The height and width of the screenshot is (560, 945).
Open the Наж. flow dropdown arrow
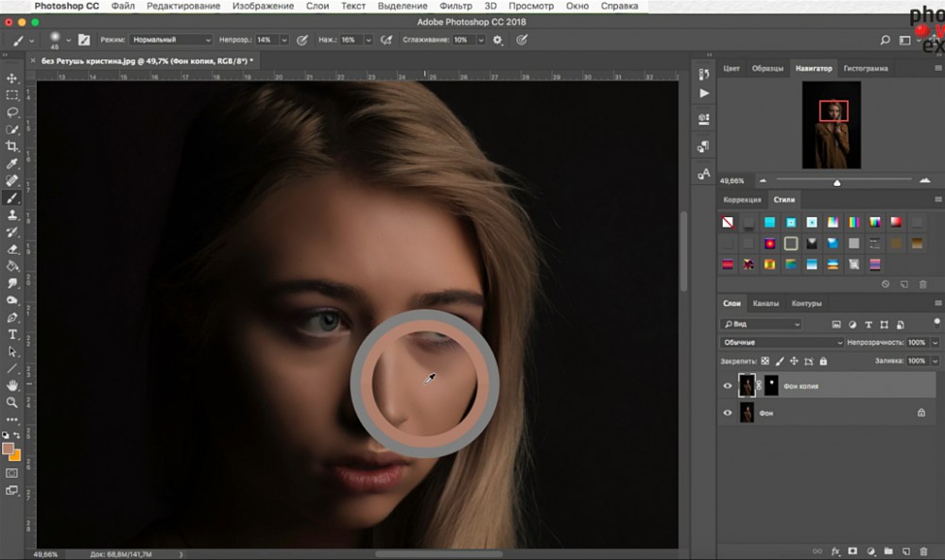369,40
